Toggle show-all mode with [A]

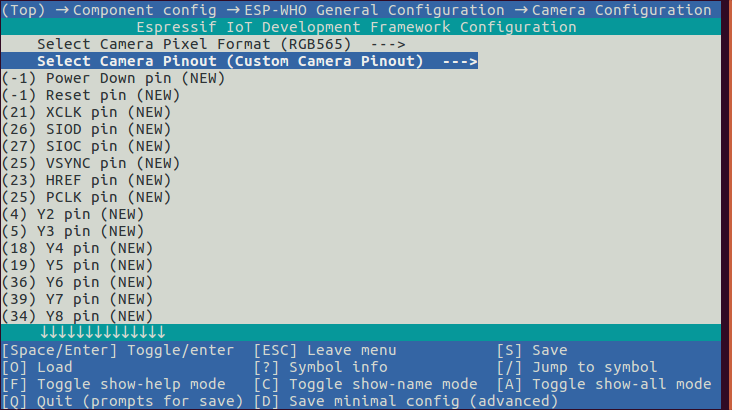(604, 384)
